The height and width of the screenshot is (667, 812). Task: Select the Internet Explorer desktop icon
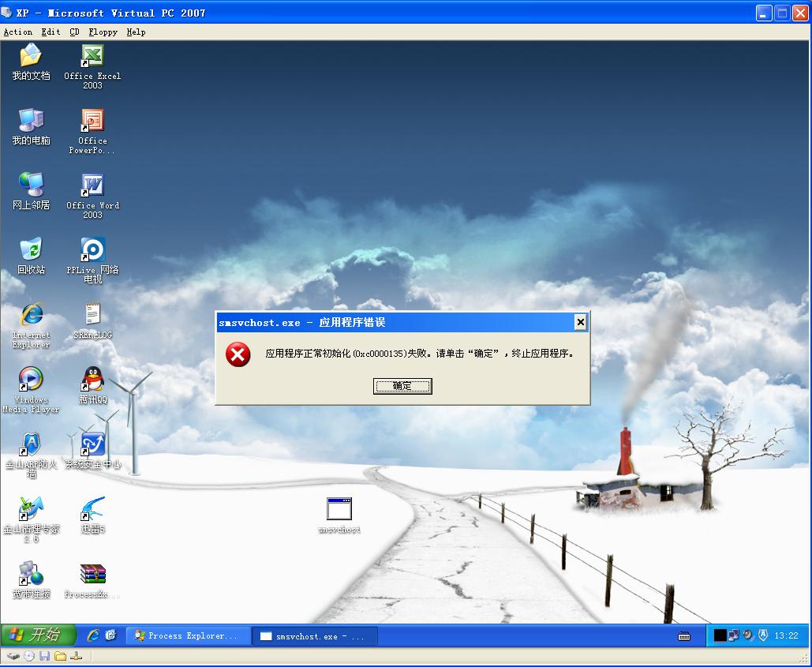click(31, 326)
